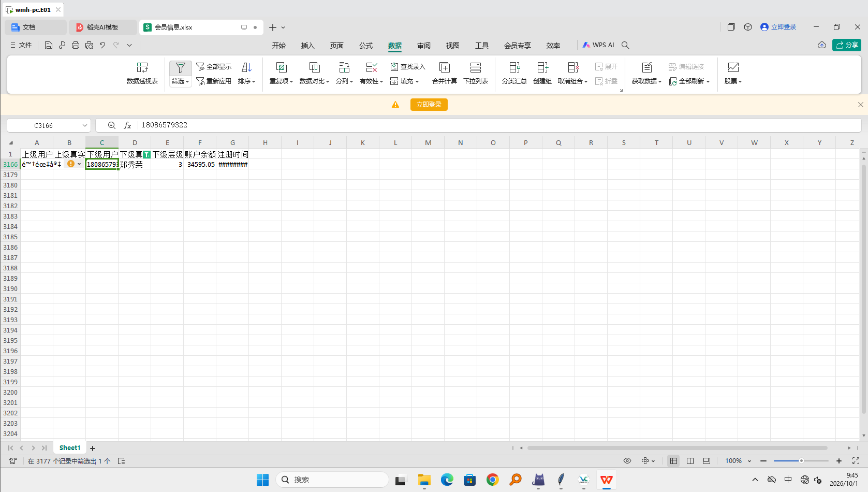Open the error warning dropdown in cell B3166
The width and height of the screenshot is (868, 492).
point(79,164)
